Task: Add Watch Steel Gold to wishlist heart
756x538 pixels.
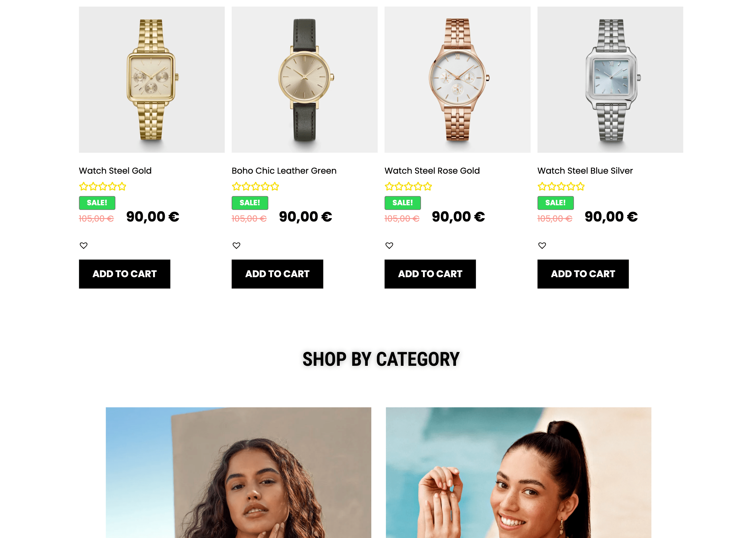Action: pos(84,246)
